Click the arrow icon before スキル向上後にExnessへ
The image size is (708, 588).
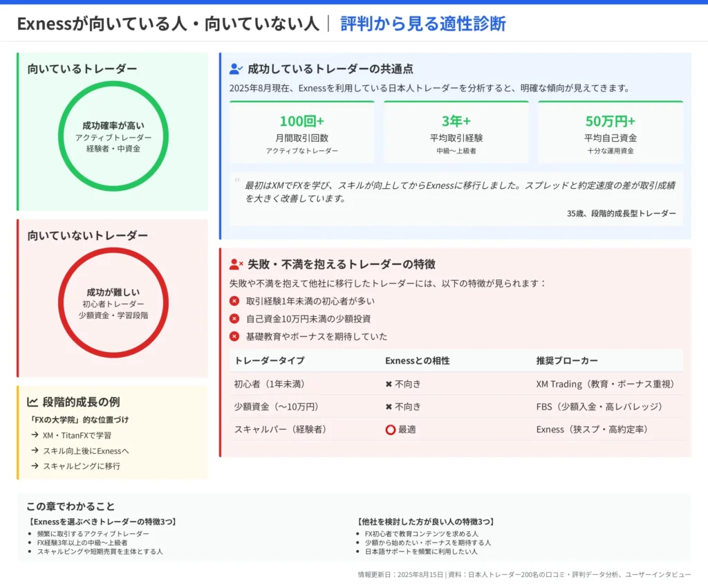(35, 450)
